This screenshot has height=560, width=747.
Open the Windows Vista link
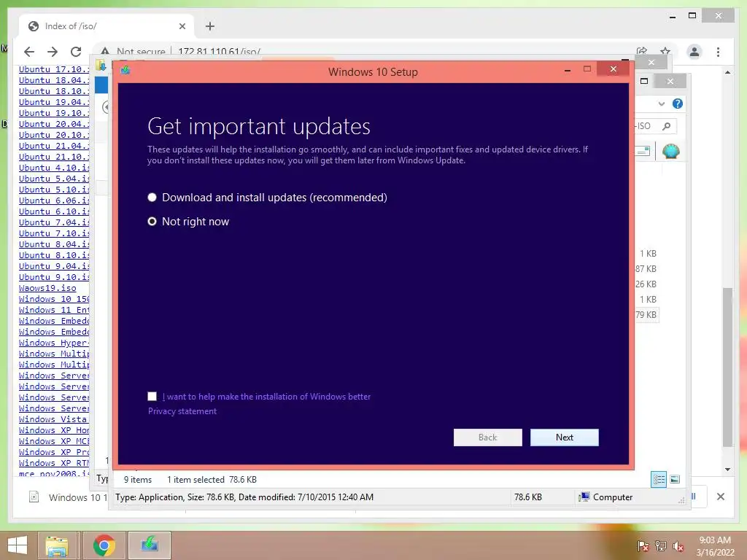(x=54, y=419)
